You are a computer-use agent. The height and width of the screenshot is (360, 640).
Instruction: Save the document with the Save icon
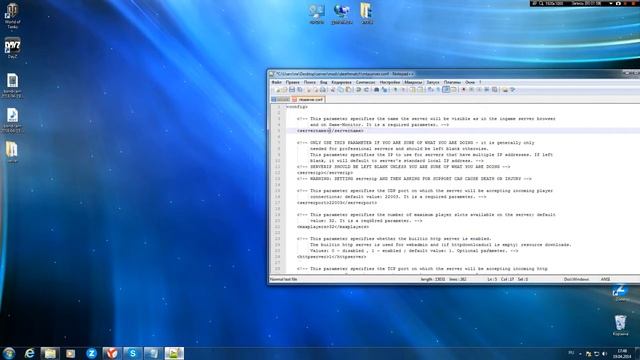pos(292,89)
